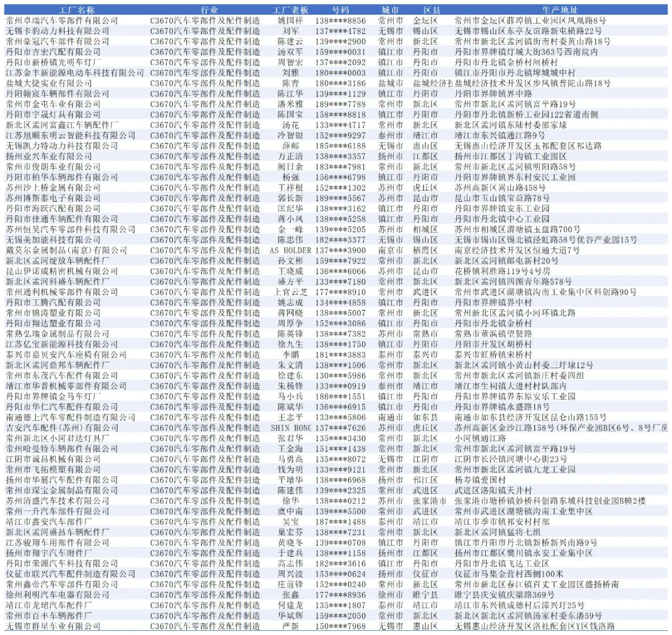This screenshot has height=635, width=672.
Task: Select cell 常州卓瑞汽车零部件有限公司
Action: (62, 21)
